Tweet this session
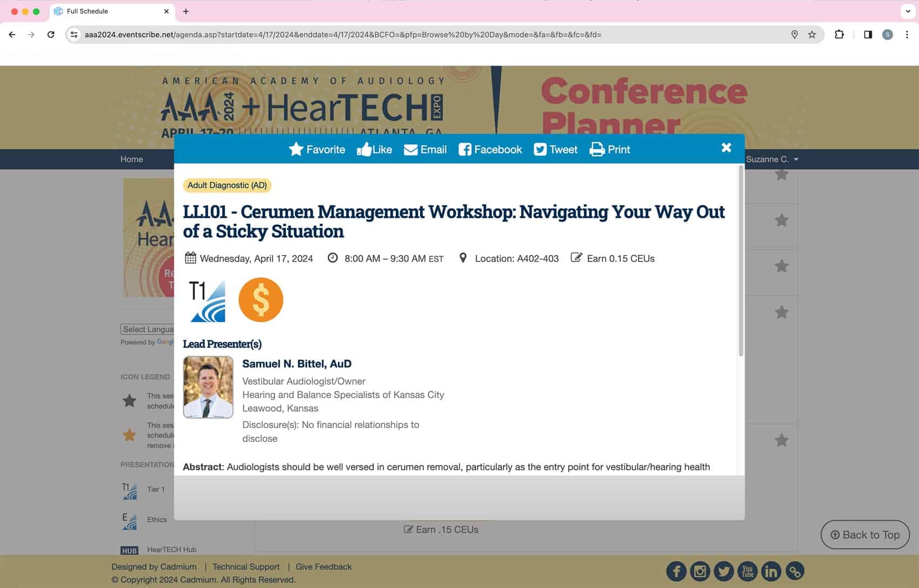This screenshot has width=919, height=588. tap(556, 149)
